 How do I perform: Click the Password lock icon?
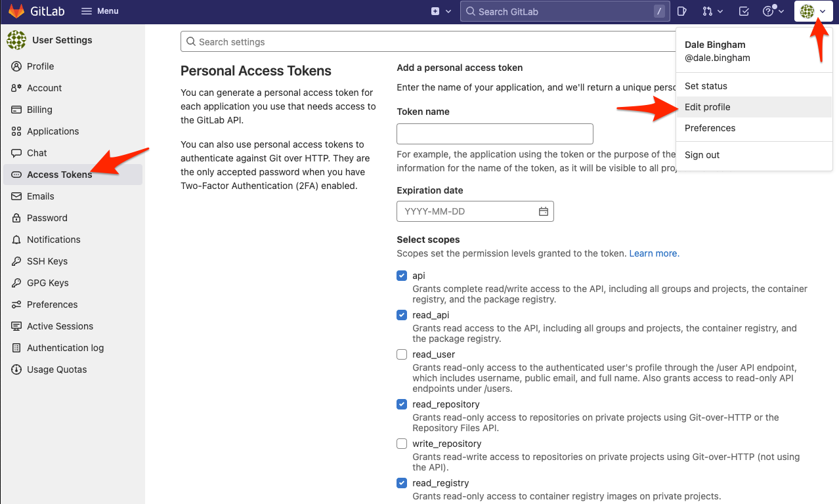pyautogui.click(x=16, y=218)
